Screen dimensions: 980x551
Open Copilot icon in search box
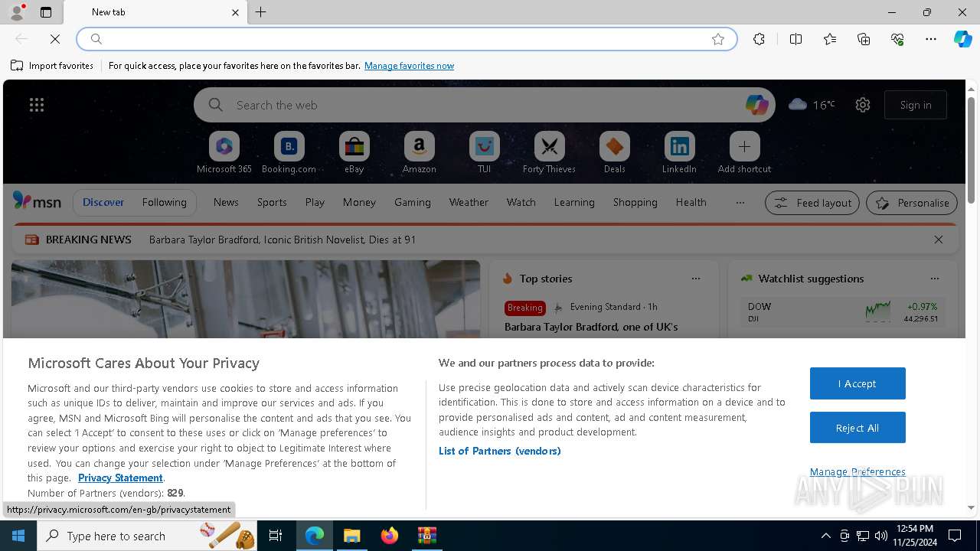click(756, 105)
